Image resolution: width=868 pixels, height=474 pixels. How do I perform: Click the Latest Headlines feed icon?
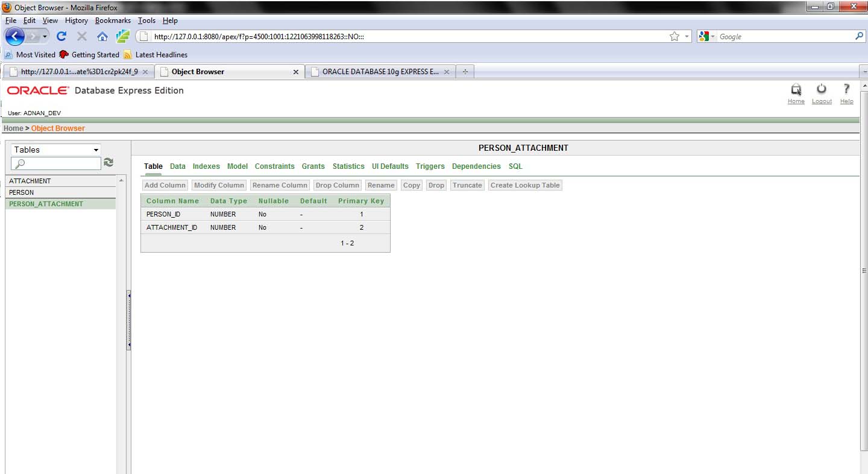tap(127, 54)
